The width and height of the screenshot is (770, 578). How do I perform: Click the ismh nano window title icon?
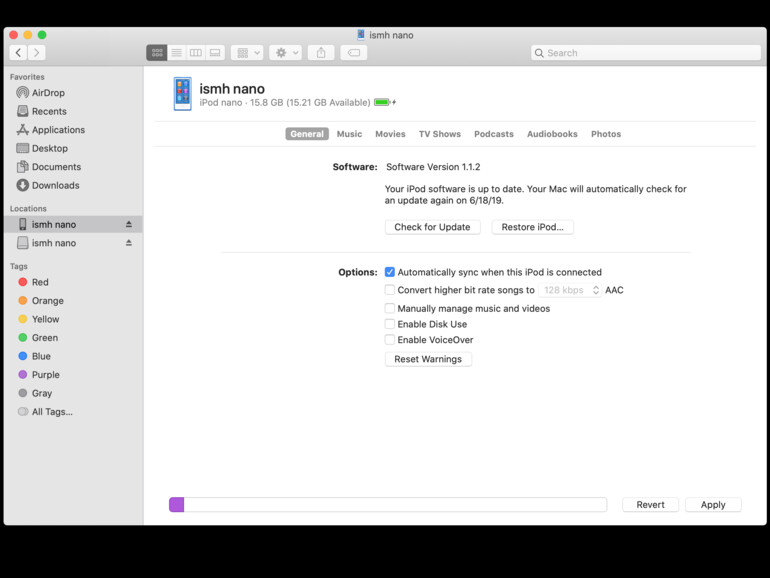pyautogui.click(x=361, y=35)
